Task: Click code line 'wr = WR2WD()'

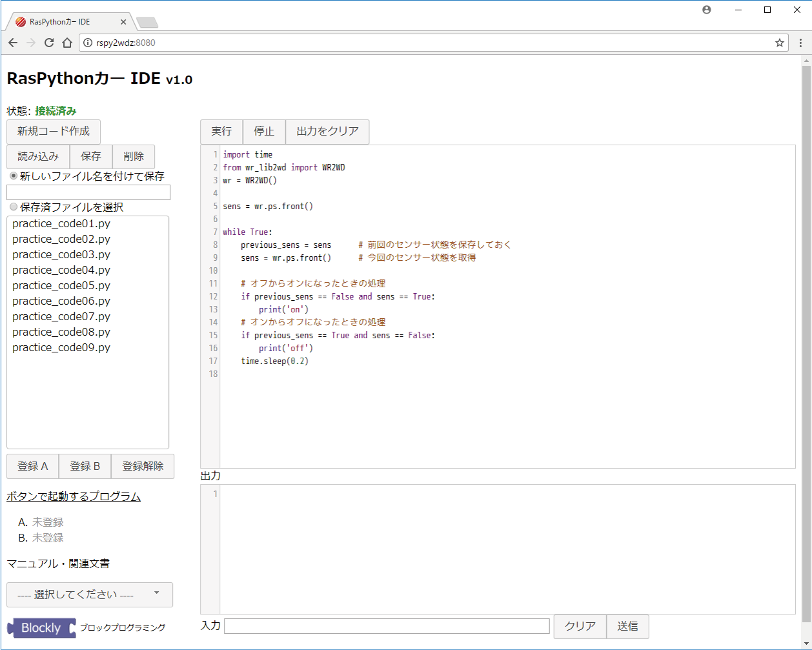Action: pos(250,180)
